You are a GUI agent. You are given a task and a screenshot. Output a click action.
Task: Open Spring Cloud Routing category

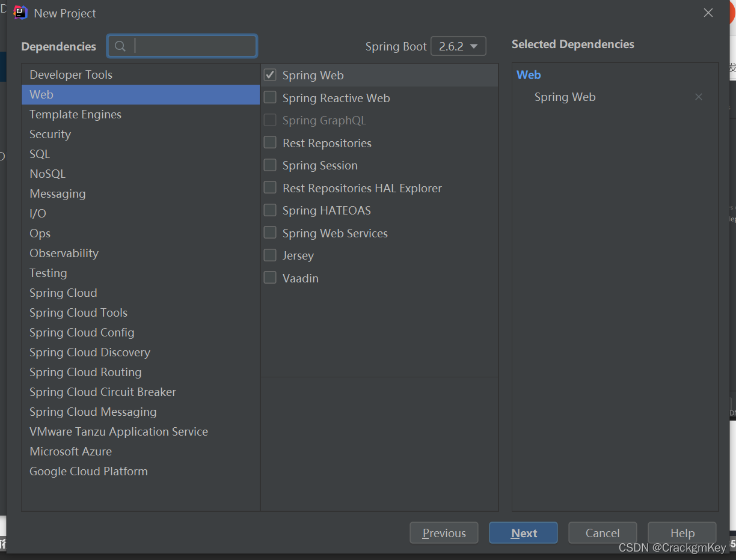[141, 372]
